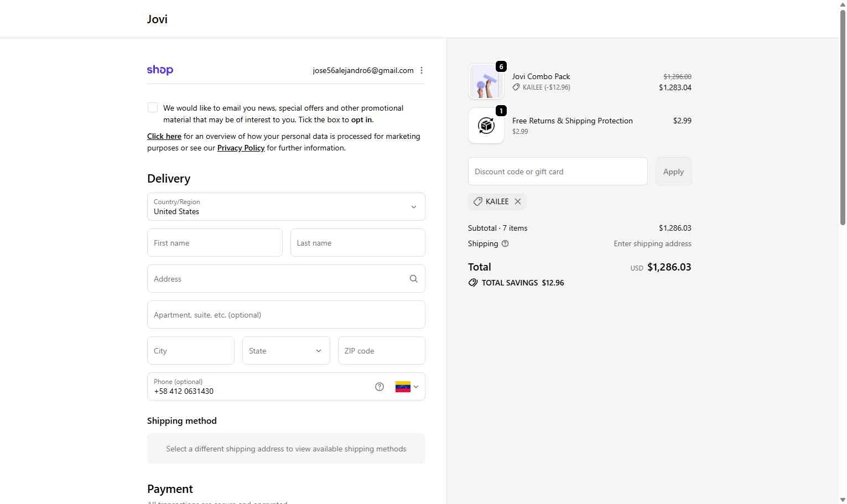
Task: Click the Subtotal · 7 items label
Action: pos(498,228)
